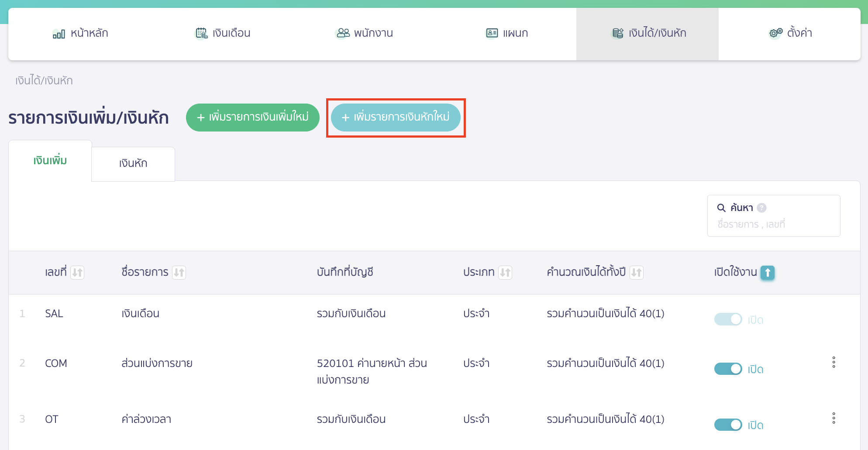
Task: Open the kebab menu for the OT row
Action: pyautogui.click(x=834, y=418)
